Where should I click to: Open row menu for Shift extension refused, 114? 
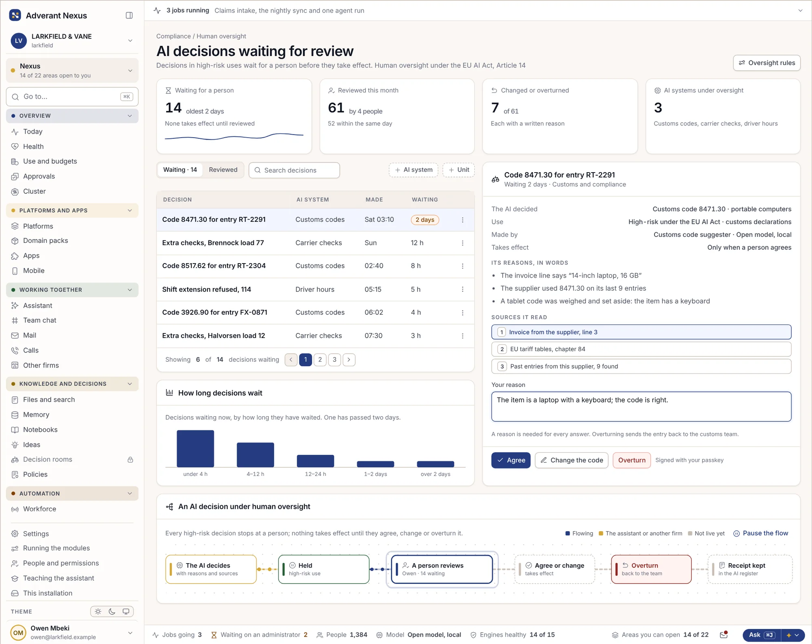point(462,290)
